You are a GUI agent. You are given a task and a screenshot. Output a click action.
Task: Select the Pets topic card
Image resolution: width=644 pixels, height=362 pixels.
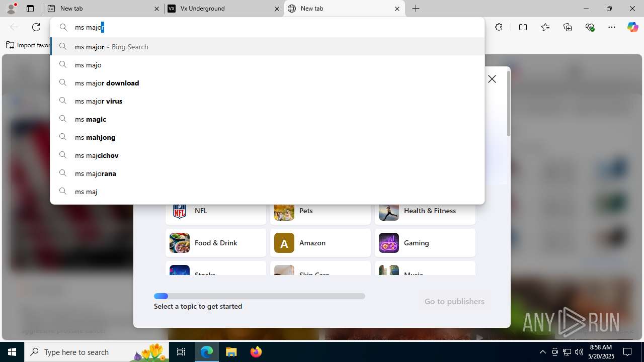(x=320, y=212)
